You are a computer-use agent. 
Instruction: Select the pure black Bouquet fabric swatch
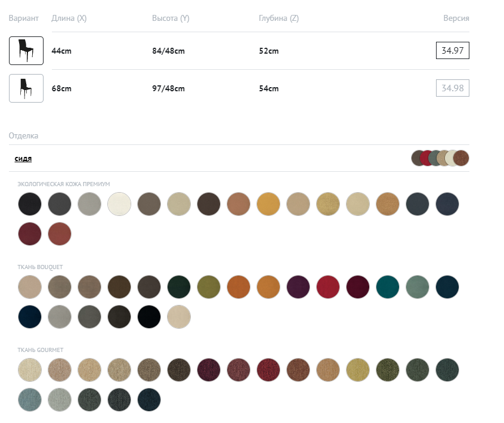click(x=149, y=317)
